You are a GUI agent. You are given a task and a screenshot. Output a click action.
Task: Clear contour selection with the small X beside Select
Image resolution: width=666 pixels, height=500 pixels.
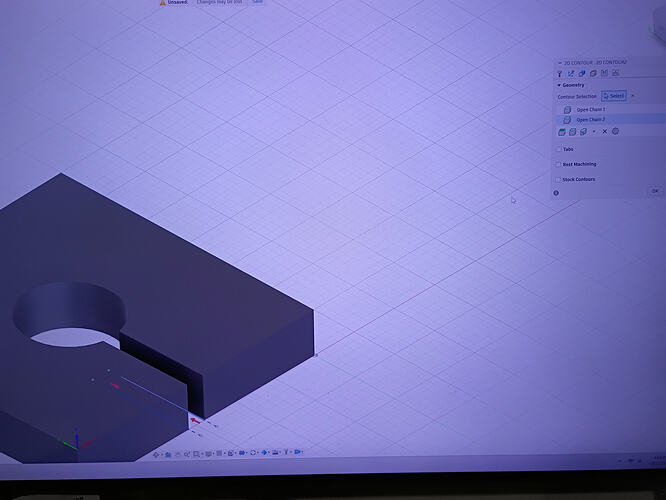click(632, 96)
